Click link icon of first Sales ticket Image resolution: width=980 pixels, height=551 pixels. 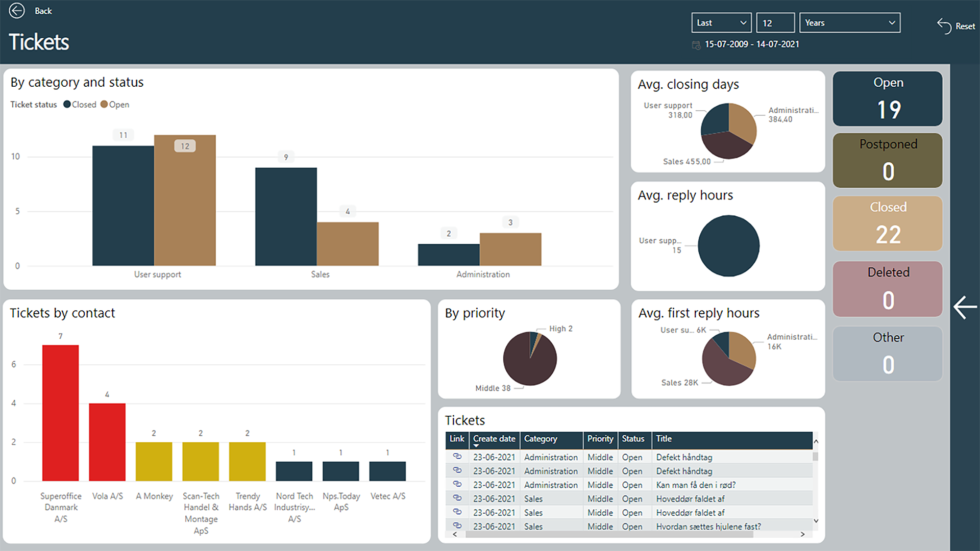tap(457, 498)
